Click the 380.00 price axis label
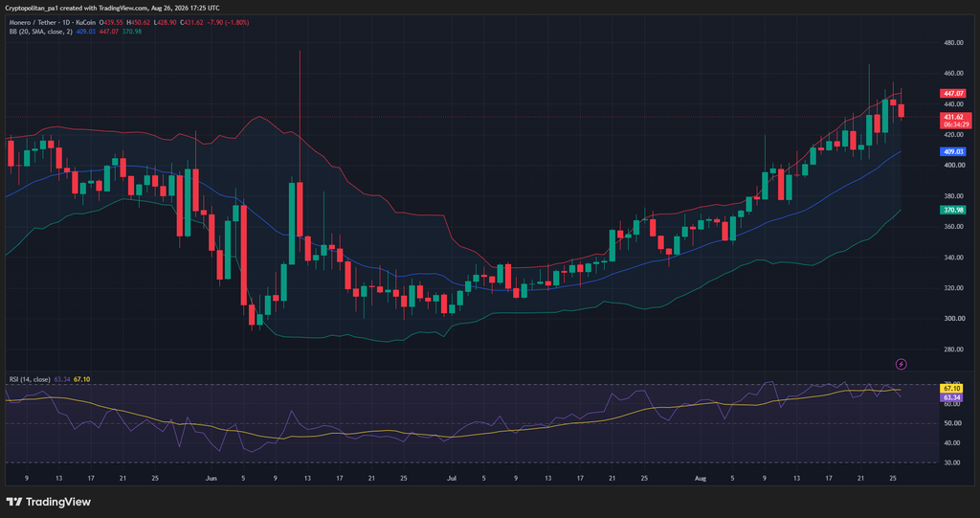Image resolution: width=980 pixels, height=518 pixels. 953,196
